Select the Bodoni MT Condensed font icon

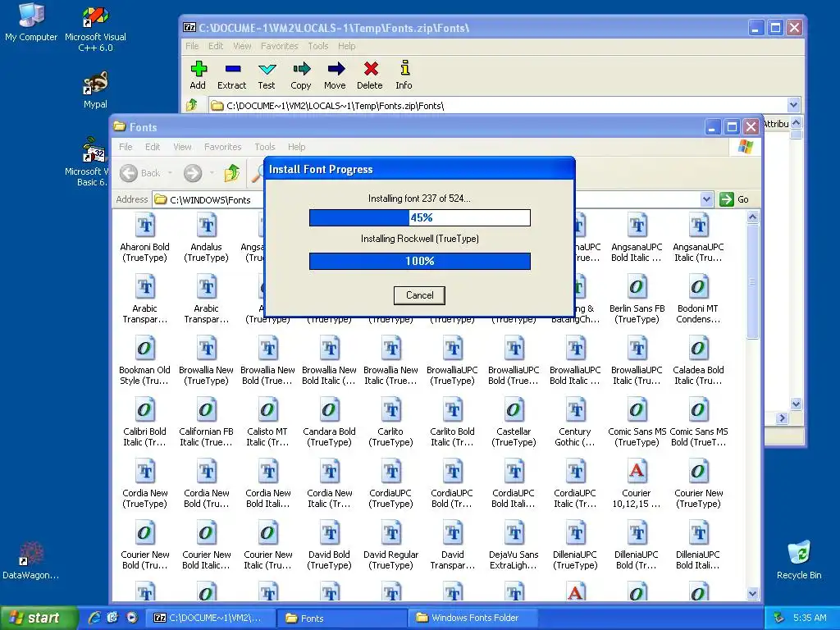698,286
